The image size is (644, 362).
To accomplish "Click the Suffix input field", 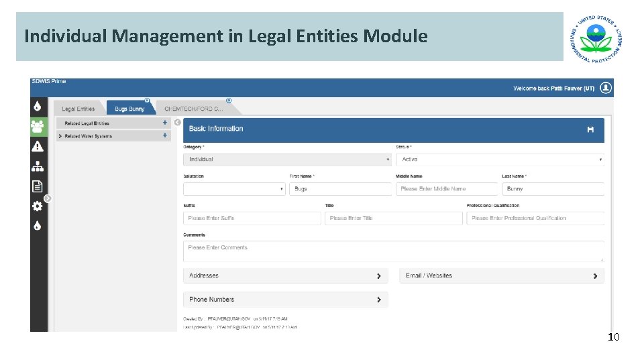I will (252, 219).
